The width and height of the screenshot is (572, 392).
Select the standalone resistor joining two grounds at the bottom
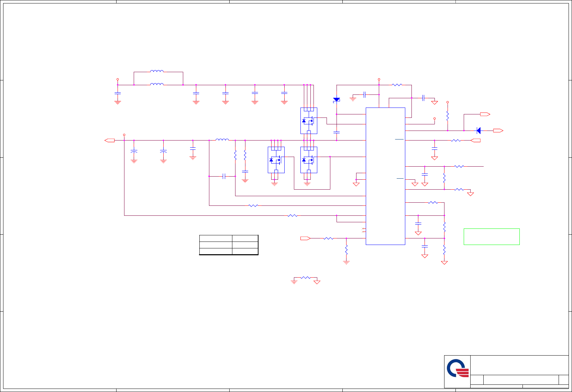tap(306, 278)
